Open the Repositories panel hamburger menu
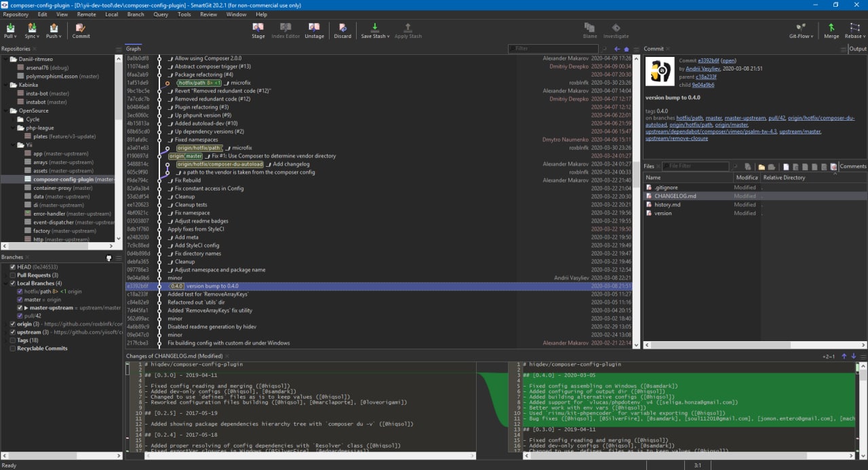868x470 pixels. click(x=118, y=49)
